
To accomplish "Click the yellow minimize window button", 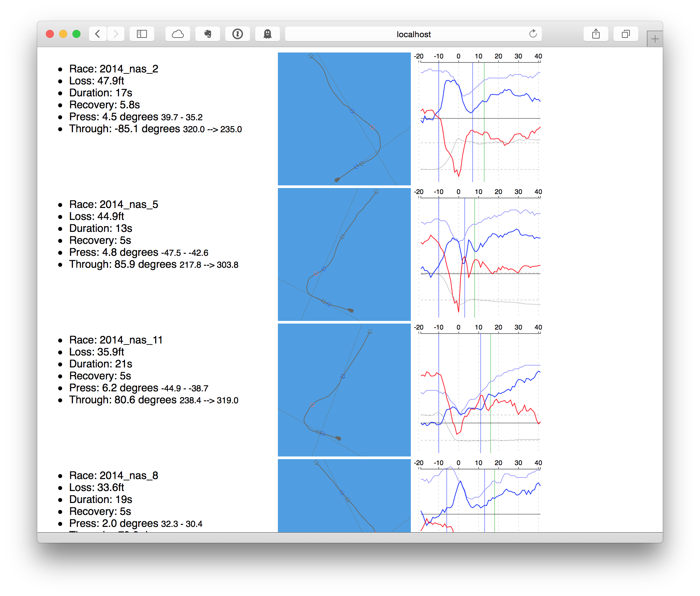I will click(63, 34).
